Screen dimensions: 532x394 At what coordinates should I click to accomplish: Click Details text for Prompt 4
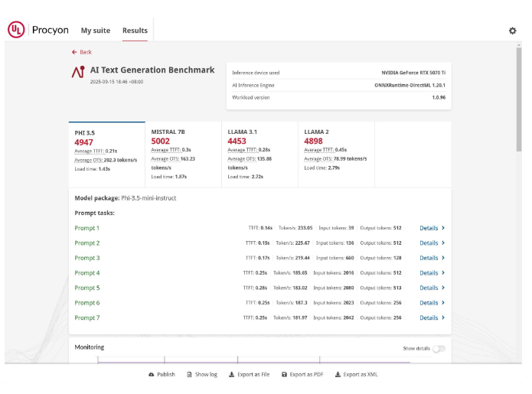429,272
